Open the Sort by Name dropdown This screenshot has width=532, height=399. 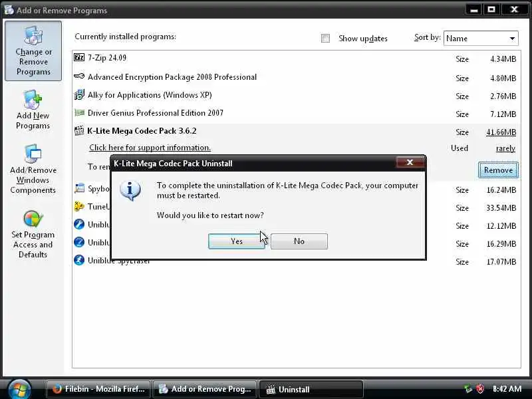[481, 39]
